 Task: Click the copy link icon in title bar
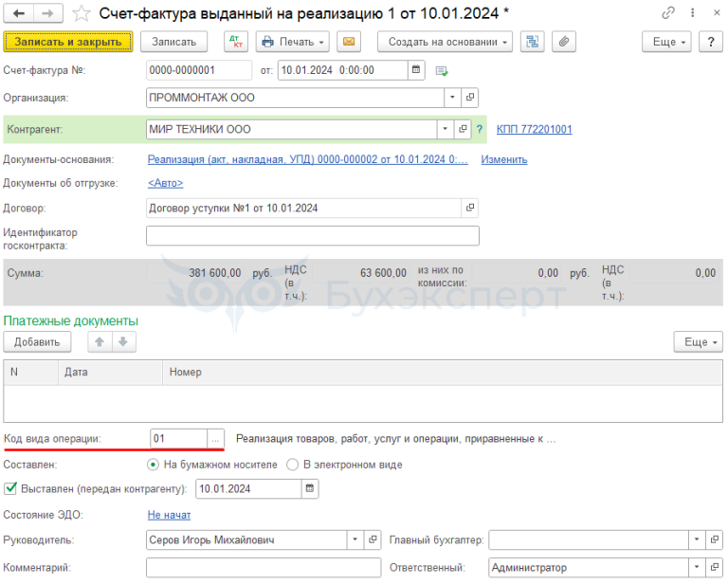click(668, 13)
